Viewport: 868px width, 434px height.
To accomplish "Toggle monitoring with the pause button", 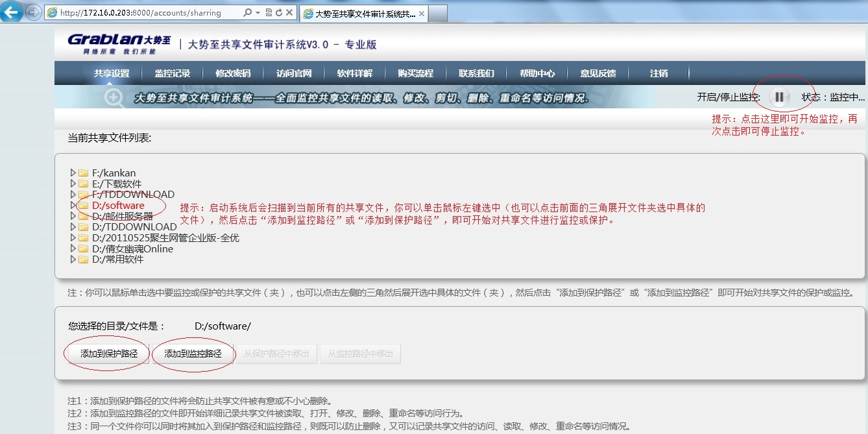I will (779, 97).
